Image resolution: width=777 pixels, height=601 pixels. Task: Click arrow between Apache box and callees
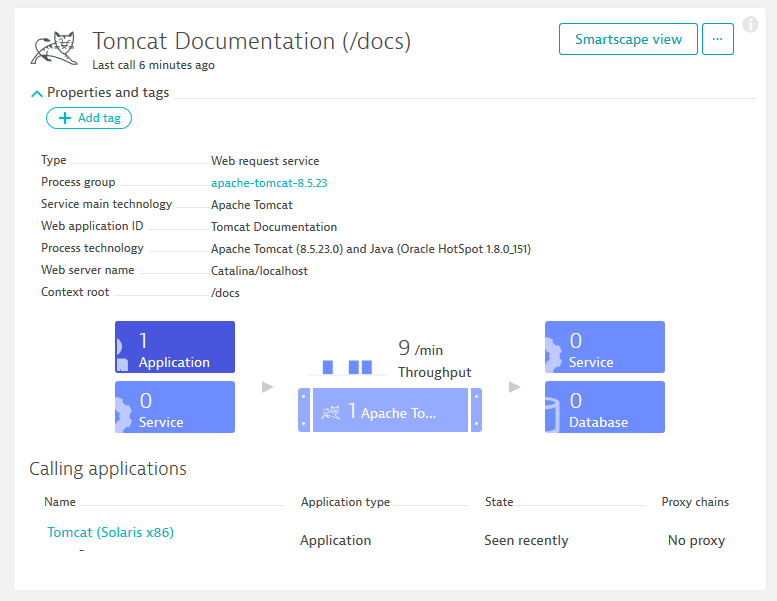pyautogui.click(x=514, y=386)
